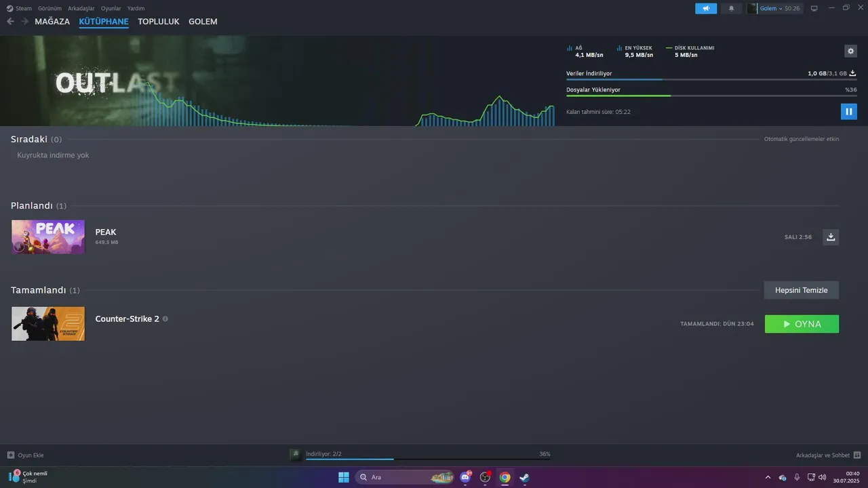Open the GOLEM profile tab
Image resolution: width=868 pixels, height=488 pixels.
click(x=203, y=22)
